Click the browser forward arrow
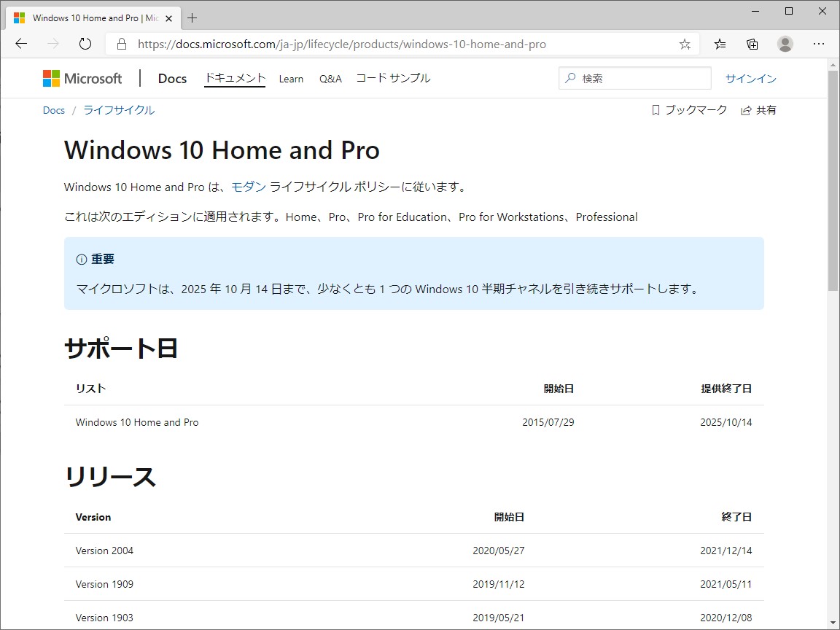Viewport: 840px width, 630px height. 53,44
